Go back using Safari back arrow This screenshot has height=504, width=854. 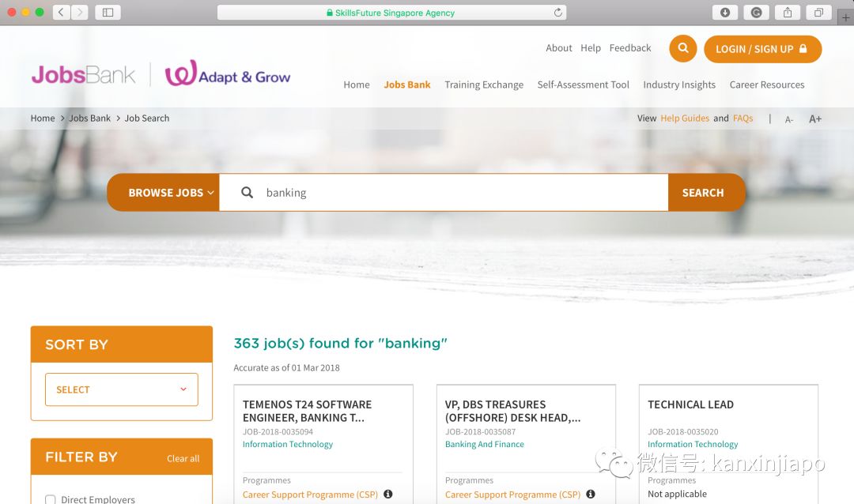tap(62, 13)
